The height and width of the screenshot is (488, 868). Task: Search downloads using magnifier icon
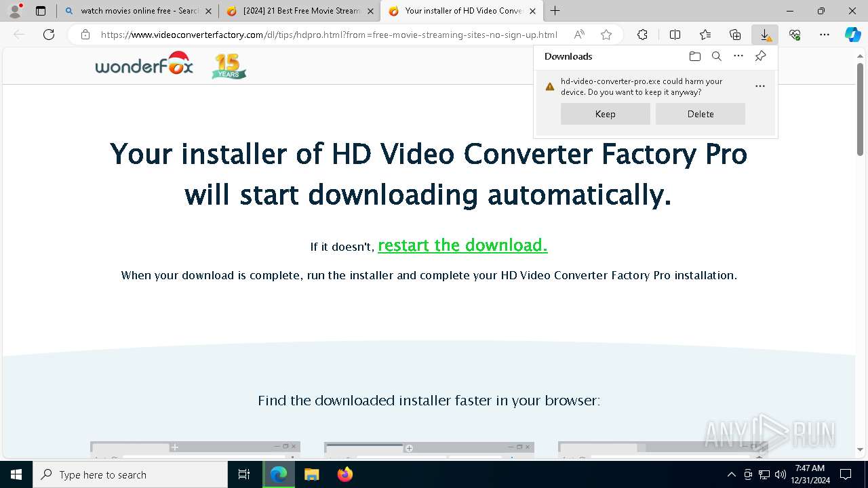click(x=716, y=56)
